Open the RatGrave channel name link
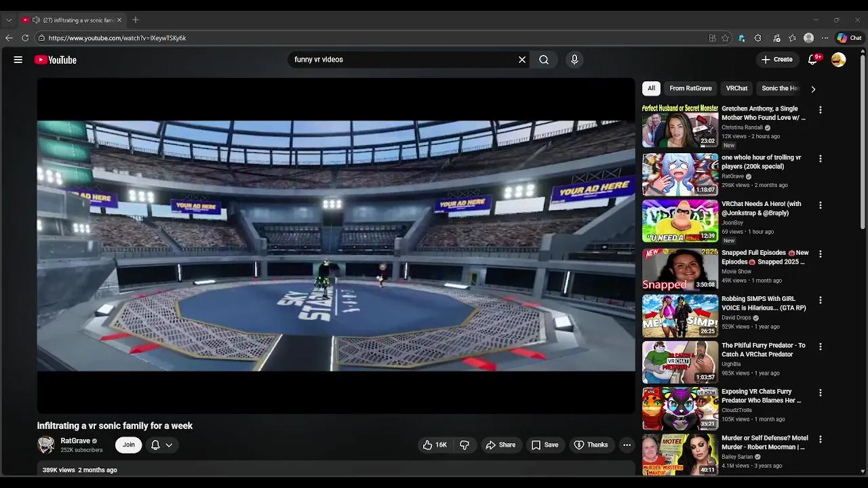Image resolution: width=868 pixels, height=488 pixels. (x=75, y=441)
